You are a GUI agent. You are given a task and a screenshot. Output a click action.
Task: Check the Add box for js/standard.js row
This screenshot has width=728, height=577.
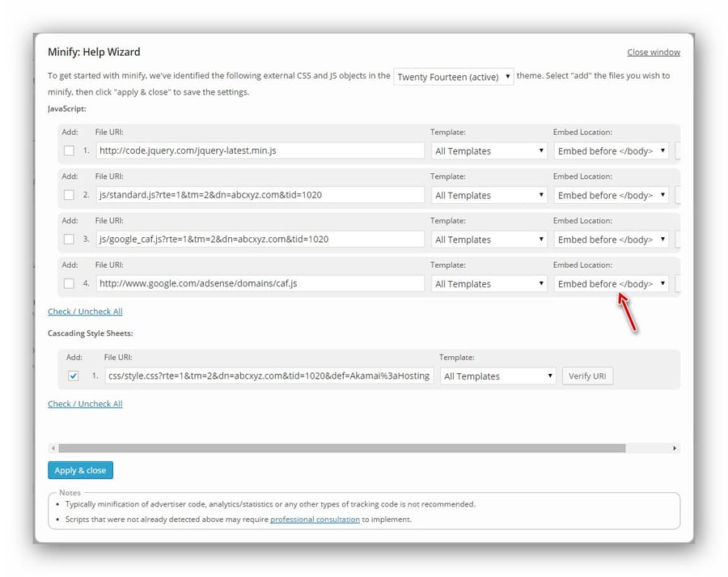tap(69, 195)
